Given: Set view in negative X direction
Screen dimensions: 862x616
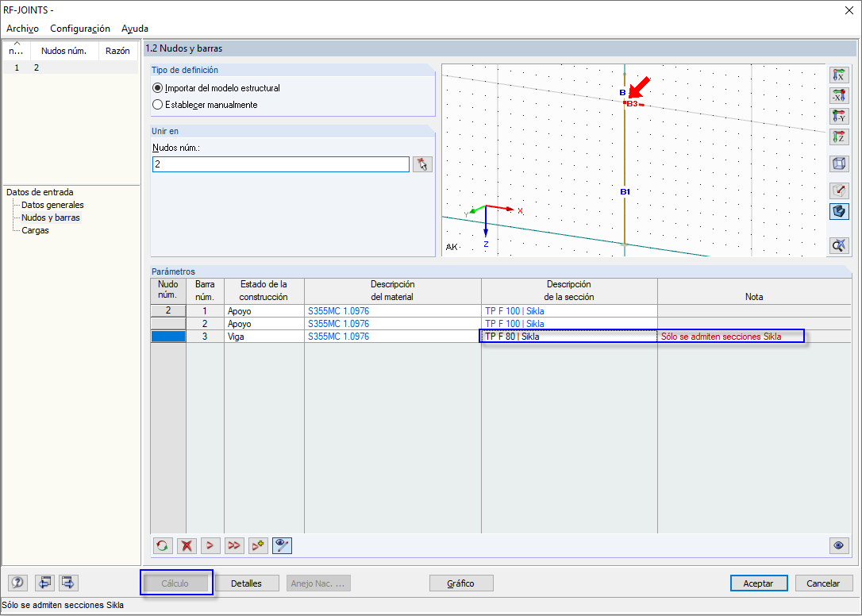Looking at the screenshot, I should (x=838, y=96).
